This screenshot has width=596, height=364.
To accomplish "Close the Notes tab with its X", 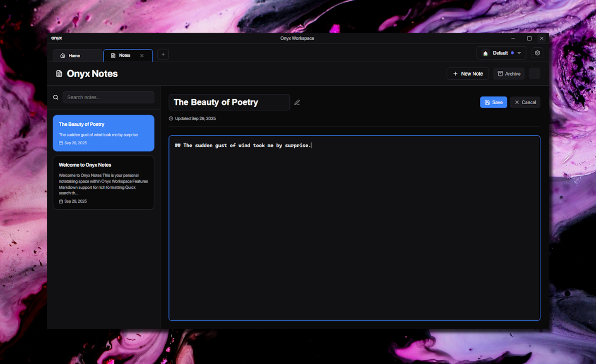I will [142, 56].
